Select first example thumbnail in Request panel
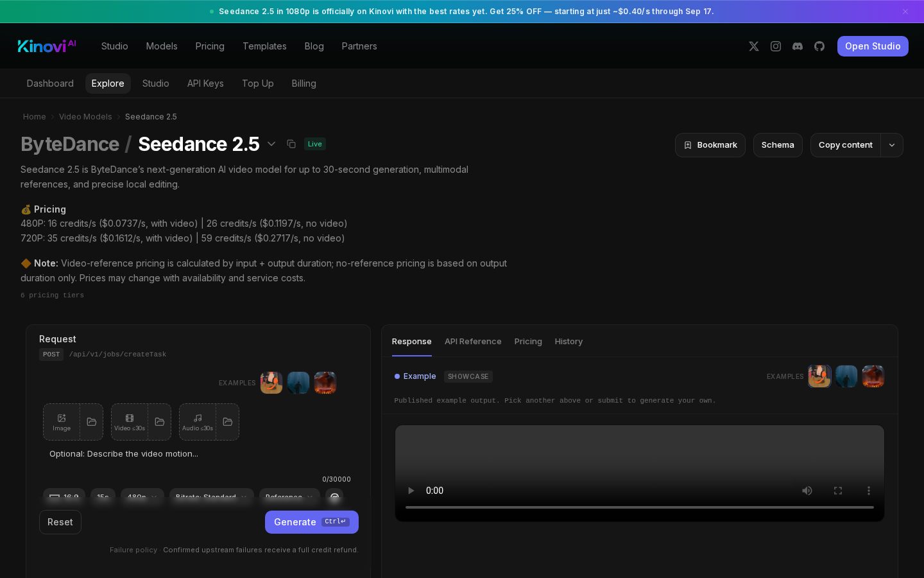 tap(271, 383)
